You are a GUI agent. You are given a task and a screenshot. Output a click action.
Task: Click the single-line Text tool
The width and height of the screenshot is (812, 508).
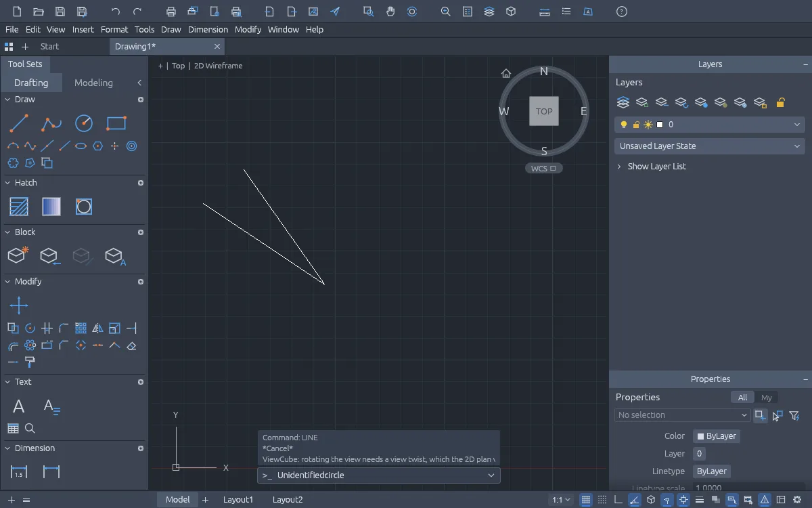19,406
